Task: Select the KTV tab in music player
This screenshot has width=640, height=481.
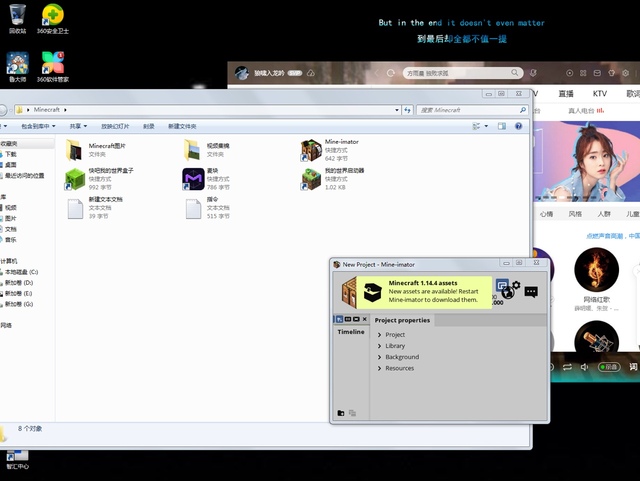Action: pos(599,93)
